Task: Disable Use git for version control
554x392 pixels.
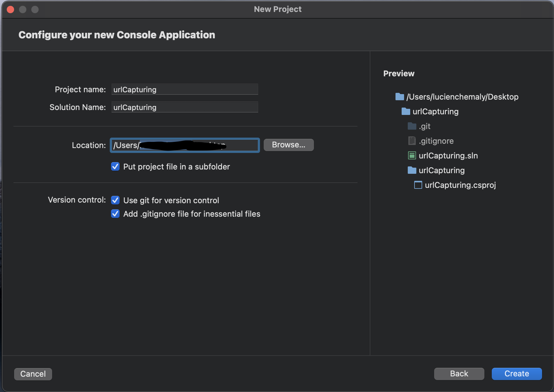Action: click(x=115, y=200)
